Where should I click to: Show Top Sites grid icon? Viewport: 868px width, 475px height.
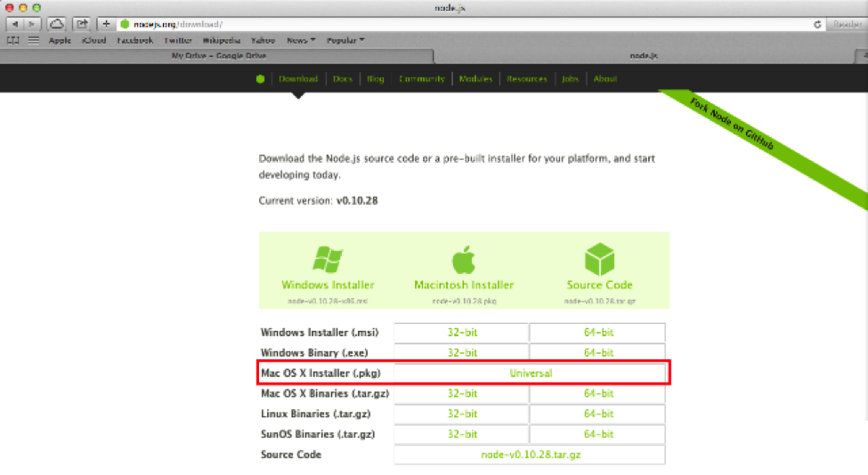34,40
